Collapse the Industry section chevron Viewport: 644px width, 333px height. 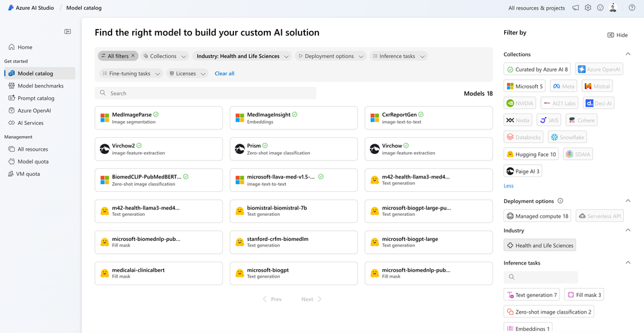(628, 231)
